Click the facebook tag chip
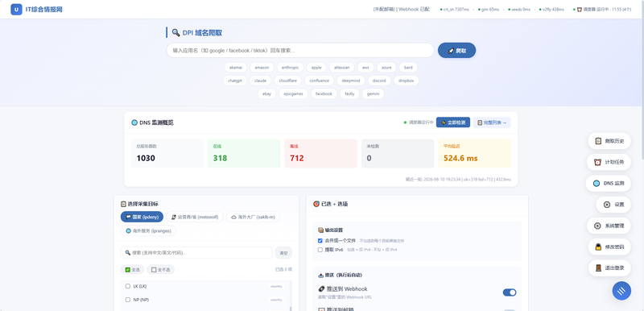This screenshot has height=311, width=644. click(x=324, y=93)
